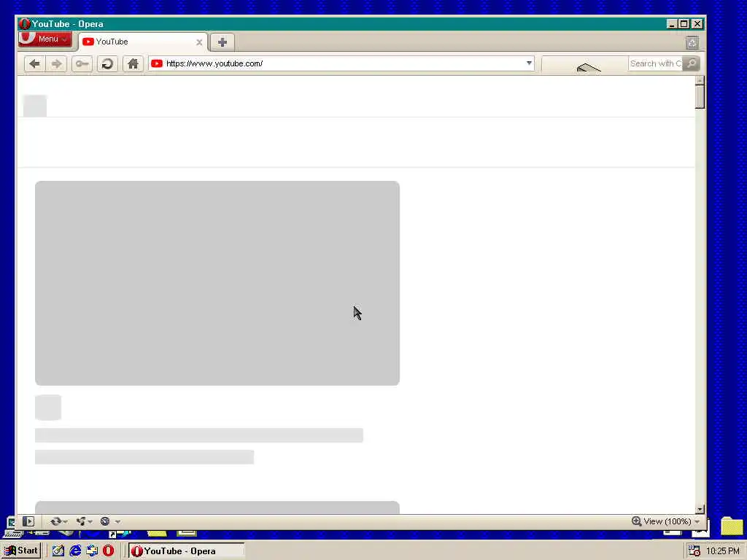Image resolution: width=747 pixels, height=560 pixels.
Task: Click the View (100%) zoom button
Action: (661, 521)
